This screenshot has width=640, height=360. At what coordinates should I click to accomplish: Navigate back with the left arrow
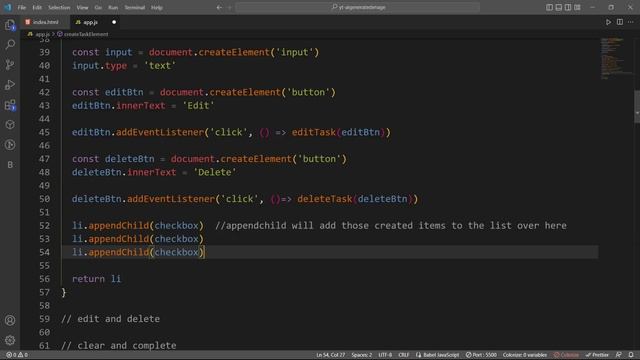(219, 7)
